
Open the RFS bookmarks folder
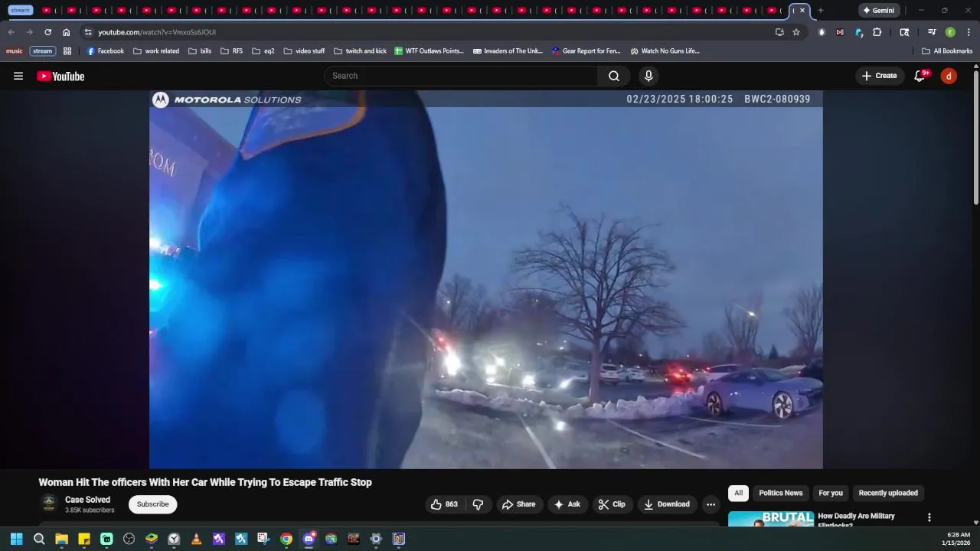(x=232, y=51)
